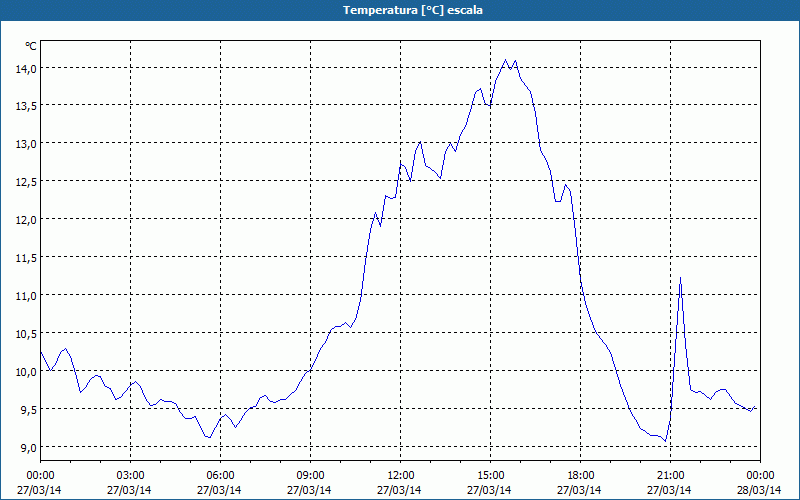Click the 10,5 y-axis label

click(x=26, y=334)
